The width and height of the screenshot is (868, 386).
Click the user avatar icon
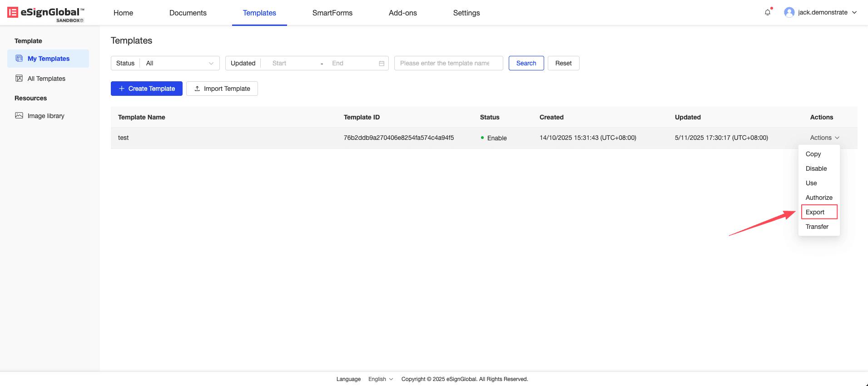[789, 12]
